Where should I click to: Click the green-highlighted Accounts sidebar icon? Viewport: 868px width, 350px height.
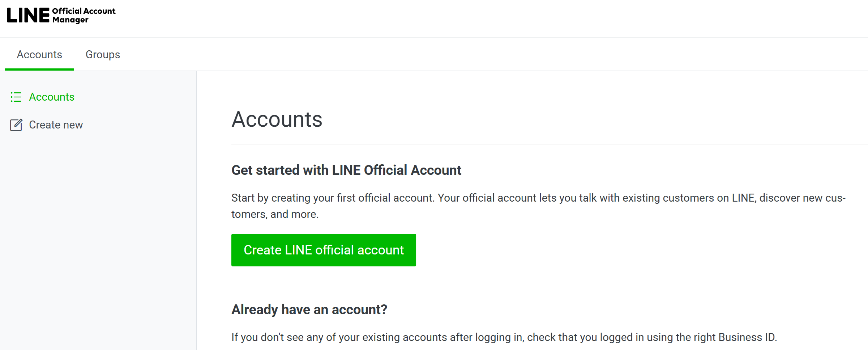click(16, 97)
